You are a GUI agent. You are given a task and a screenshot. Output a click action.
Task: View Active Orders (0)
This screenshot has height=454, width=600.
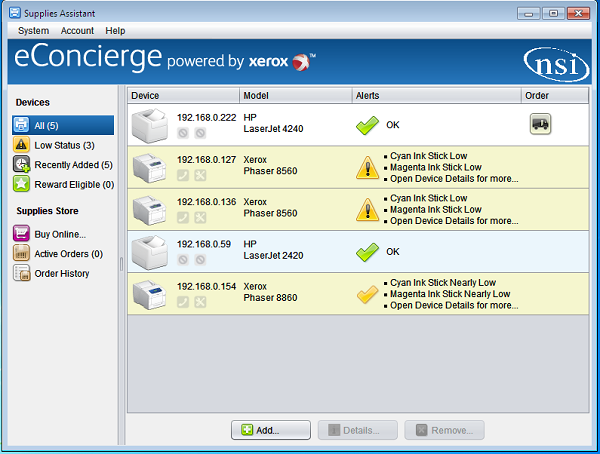68,254
